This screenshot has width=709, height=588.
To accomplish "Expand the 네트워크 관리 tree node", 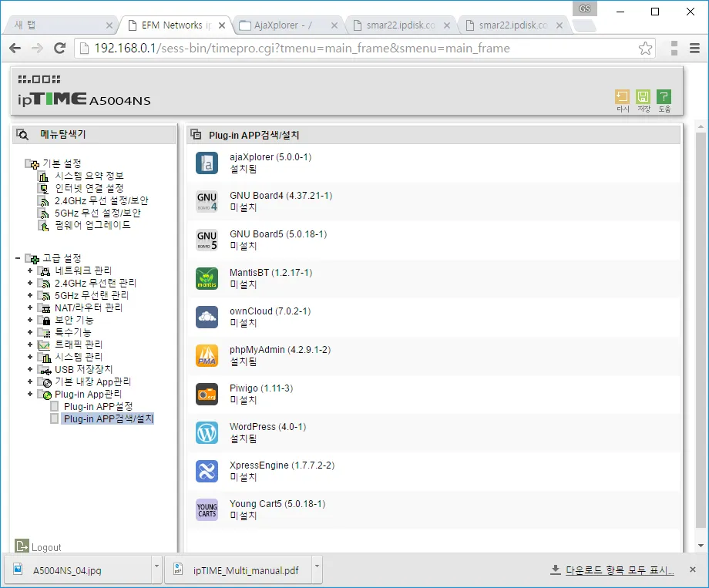I will pos(30,270).
